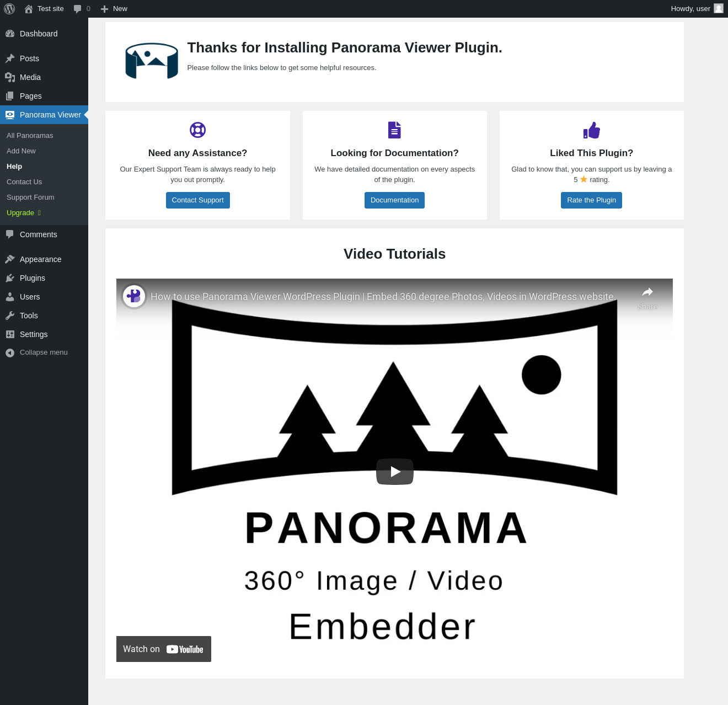Click the user avatar in admin bar
Screen dimensions: 728x705
point(718,8)
